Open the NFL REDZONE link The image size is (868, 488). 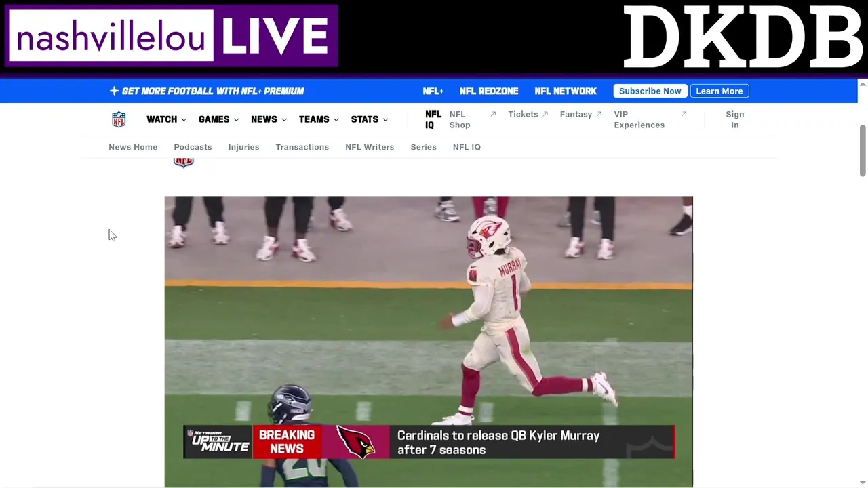489,91
